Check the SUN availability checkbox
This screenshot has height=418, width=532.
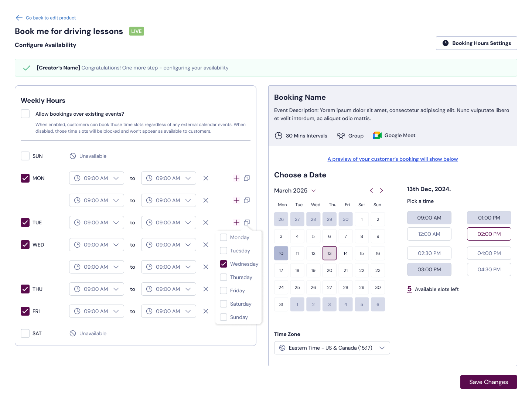[25, 156]
